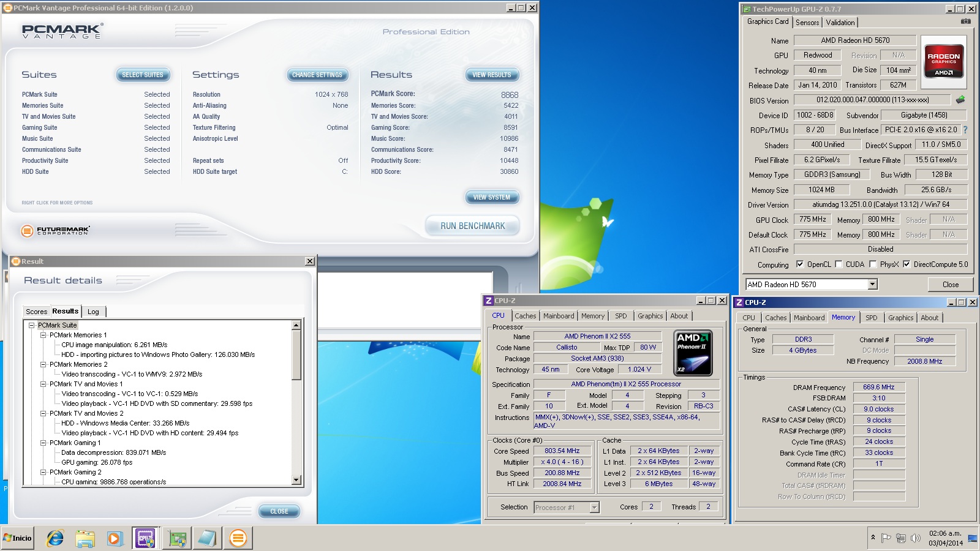Check the PhysX checkbox
Viewport: 980px width, 551px height.
[873, 264]
